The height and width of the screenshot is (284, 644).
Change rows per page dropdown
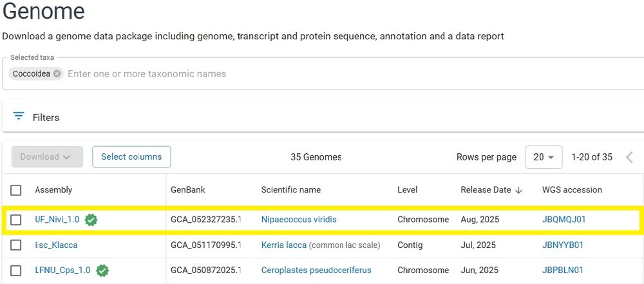pos(544,157)
